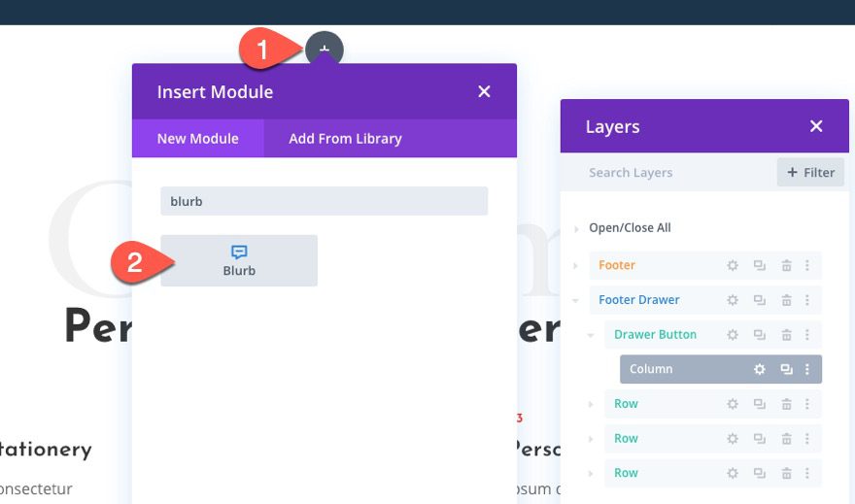Collapse the Footer Drawer layer arrow
855x504 pixels.
[576, 300]
